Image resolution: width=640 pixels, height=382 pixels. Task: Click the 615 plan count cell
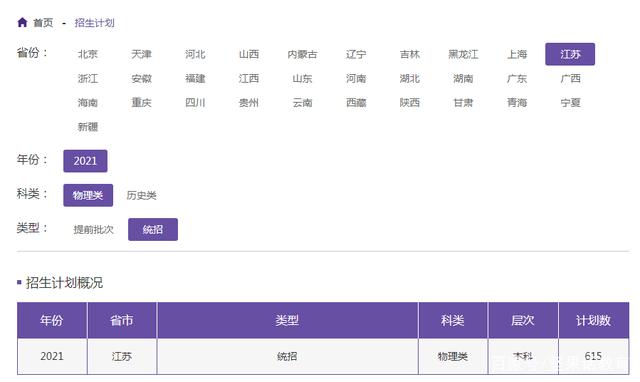click(x=593, y=356)
